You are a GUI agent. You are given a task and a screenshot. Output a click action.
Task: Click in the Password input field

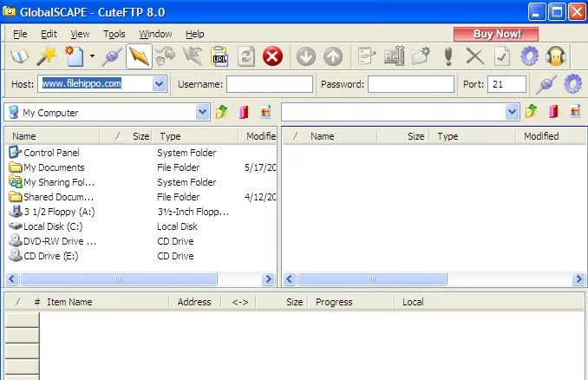[x=410, y=84]
